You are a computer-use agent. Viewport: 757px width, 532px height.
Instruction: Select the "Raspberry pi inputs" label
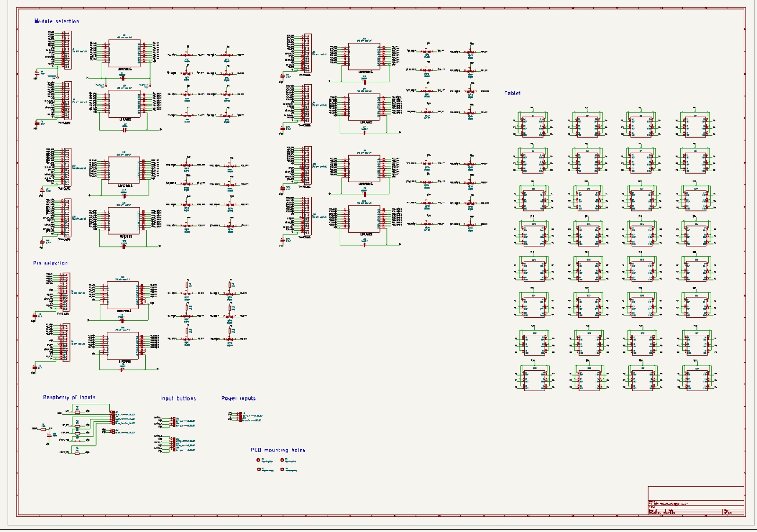[x=69, y=397]
